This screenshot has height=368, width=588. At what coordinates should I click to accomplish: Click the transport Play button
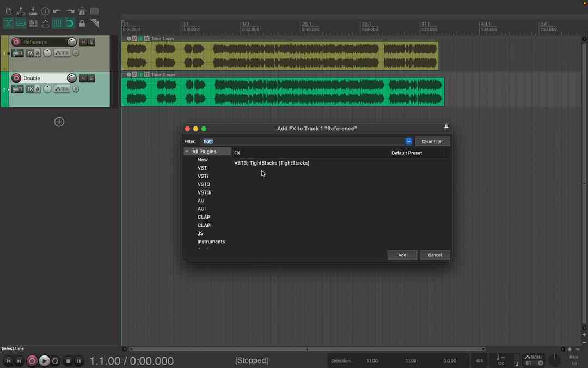tap(44, 361)
